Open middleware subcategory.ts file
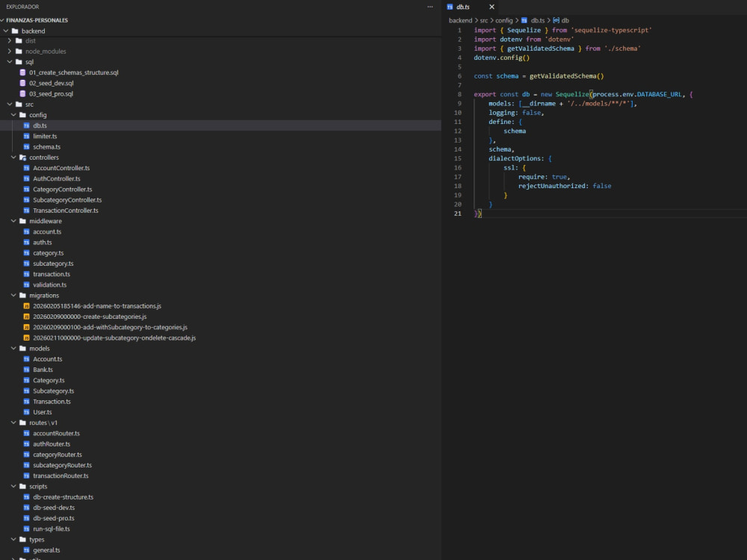The width and height of the screenshot is (747, 560). click(x=53, y=264)
